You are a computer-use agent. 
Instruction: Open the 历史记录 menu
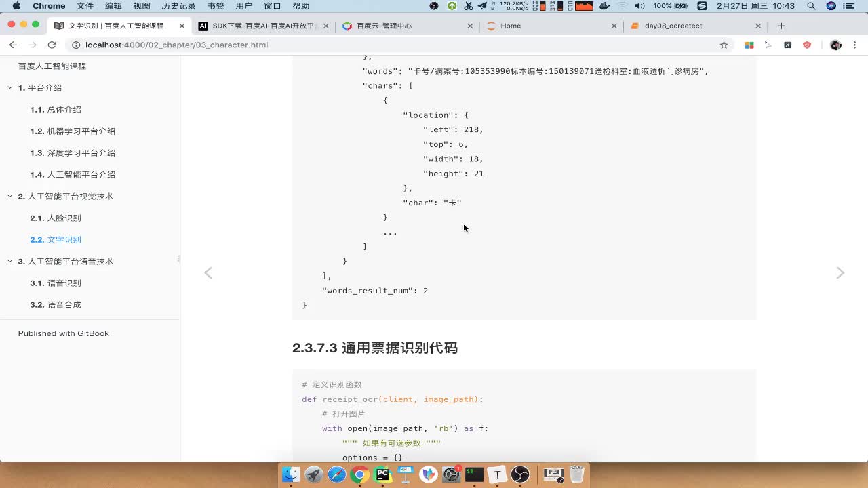coord(178,6)
